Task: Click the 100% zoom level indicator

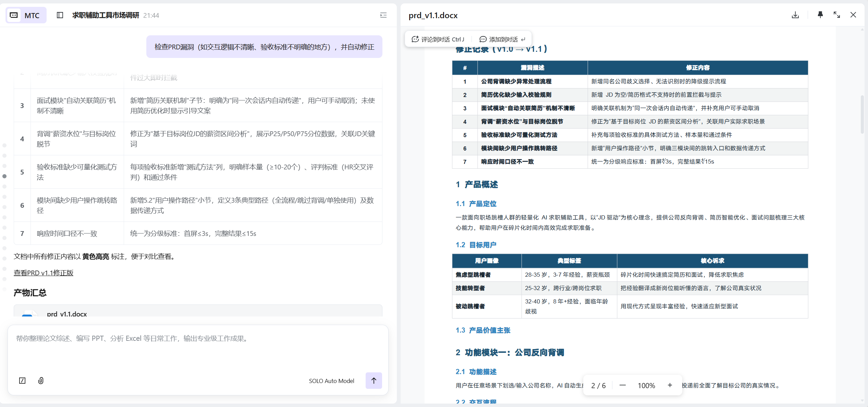Action: (646, 385)
